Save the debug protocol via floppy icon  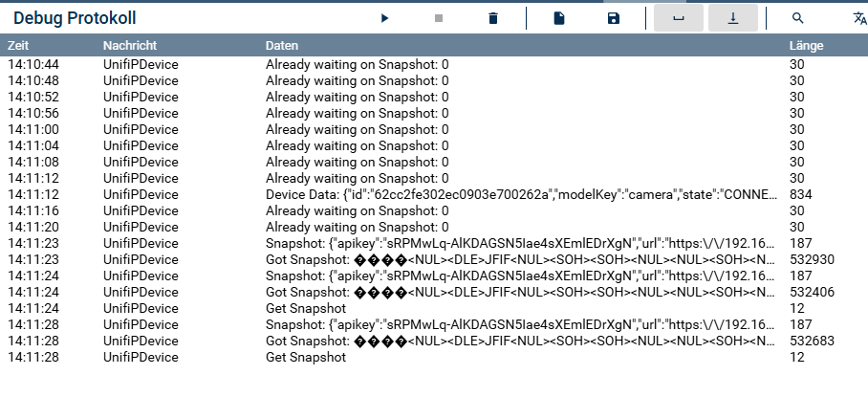(614, 18)
